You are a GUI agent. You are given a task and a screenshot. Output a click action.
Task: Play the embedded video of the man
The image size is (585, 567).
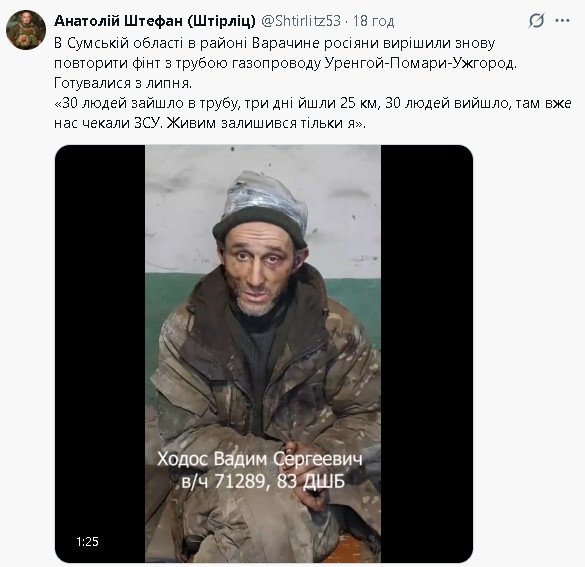pyautogui.click(x=263, y=353)
